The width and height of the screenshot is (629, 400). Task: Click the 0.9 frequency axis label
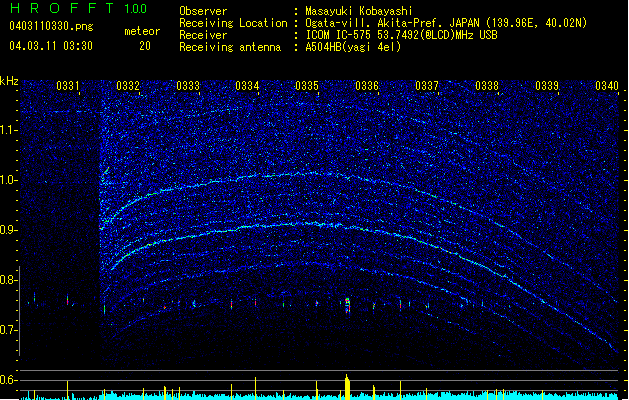coord(9,230)
